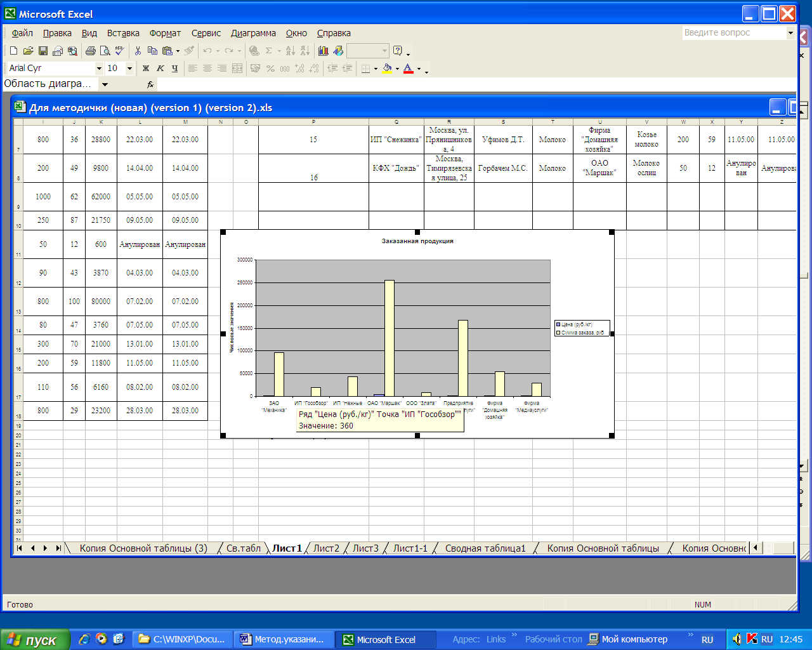Image resolution: width=812 pixels, height=650 pixels.
Task: Toggle underline Ч formatting
Action: (x=175, y=68)
